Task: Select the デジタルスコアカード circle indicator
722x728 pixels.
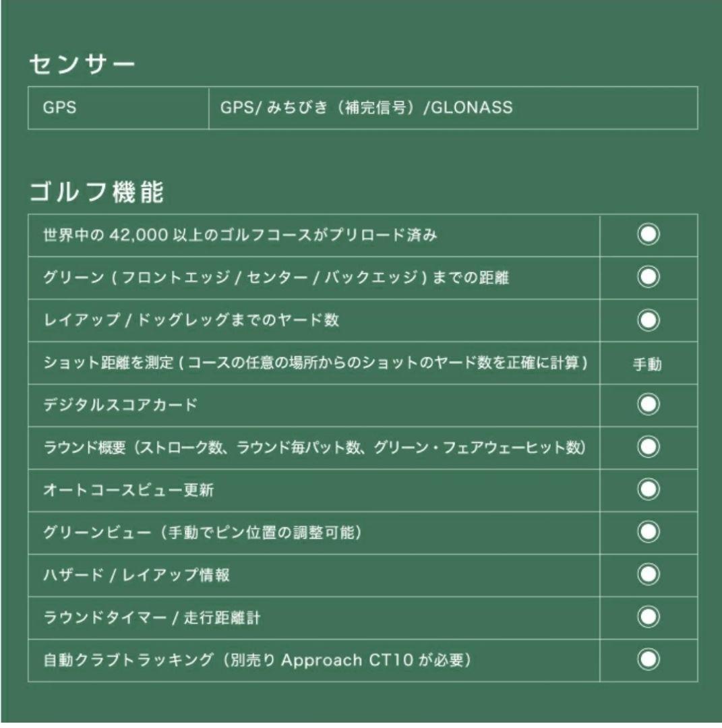Action: point(649,404)
